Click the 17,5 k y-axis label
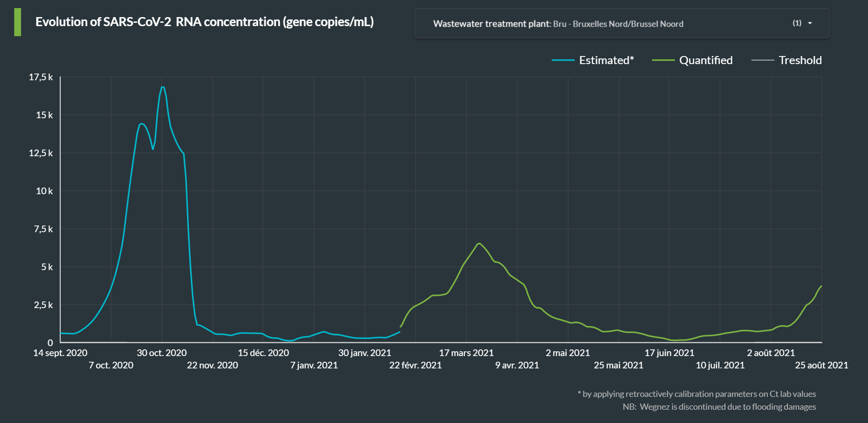The width and height of the screenshot is (868, 423). coord(41,77)
